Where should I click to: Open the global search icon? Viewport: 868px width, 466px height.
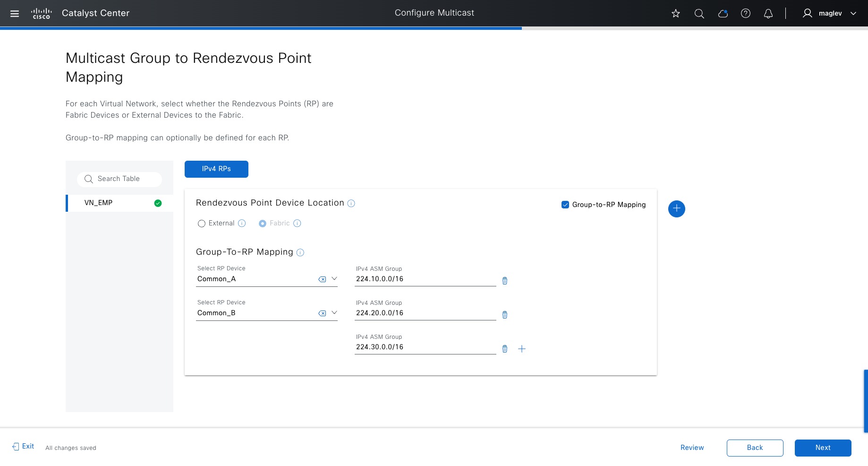699,14
